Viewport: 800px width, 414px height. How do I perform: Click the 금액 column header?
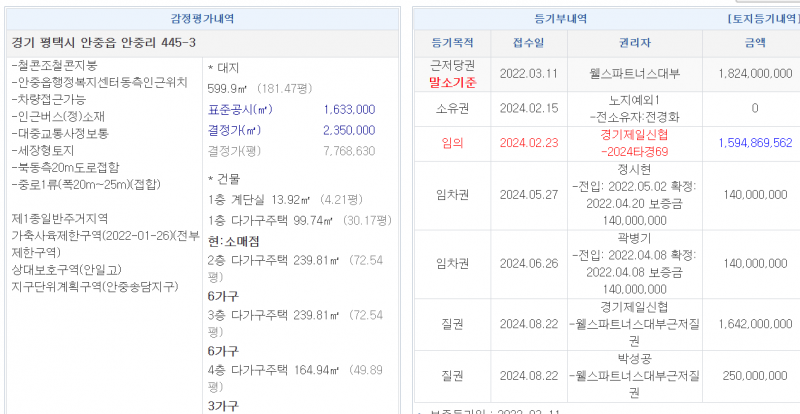point(754,43)
